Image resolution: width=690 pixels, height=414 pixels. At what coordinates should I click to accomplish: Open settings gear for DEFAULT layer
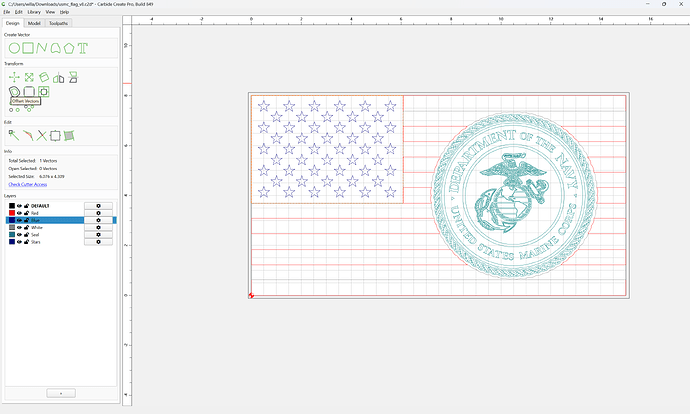click(98, 206)
